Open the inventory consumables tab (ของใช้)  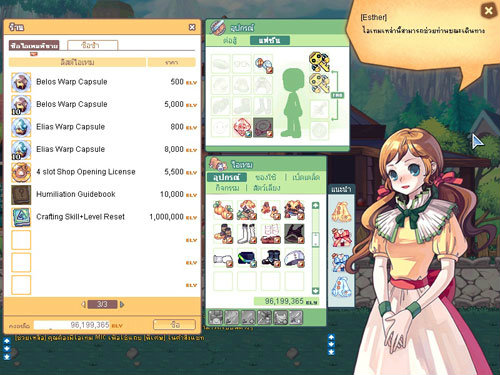click(x=266, y=177)
